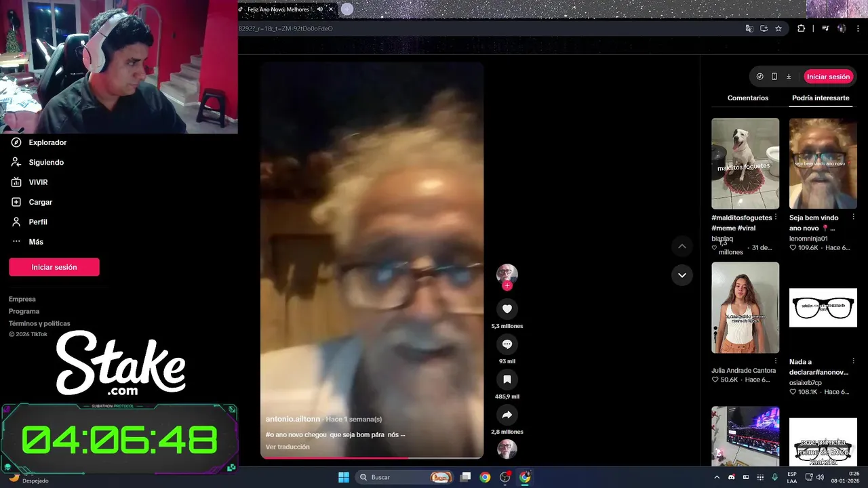Open the lenomninja01 username

click(808, 239)
